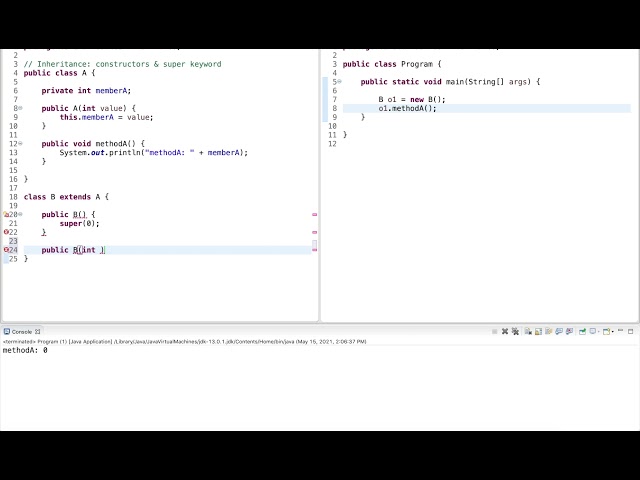Viewport: 640px width, 480px height.
Task: Click the overview ruler error mark for line 22
Action: tap(314, 232)
